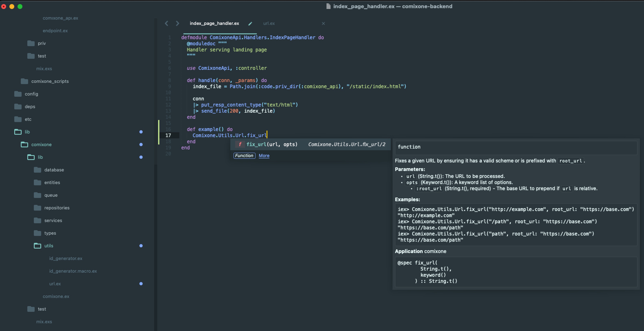Click the queue folder icon
The height and width of the screenshot is (331, 644).
click(37, 195)
